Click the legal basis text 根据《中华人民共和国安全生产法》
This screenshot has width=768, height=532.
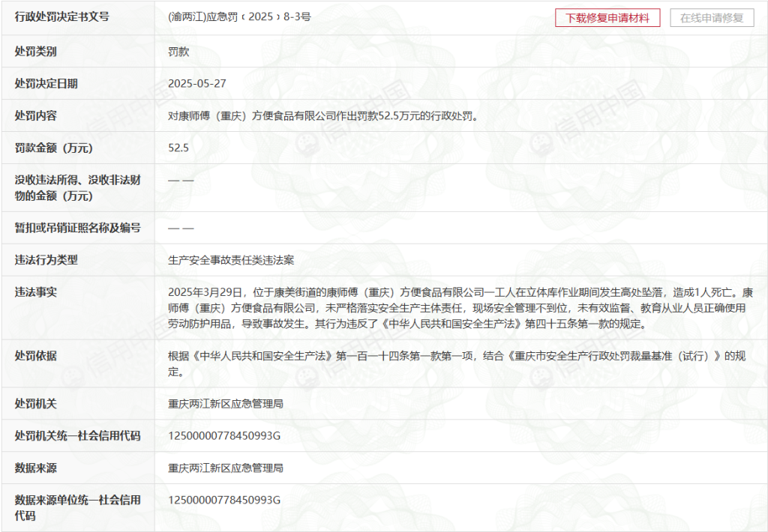[457, 363]
